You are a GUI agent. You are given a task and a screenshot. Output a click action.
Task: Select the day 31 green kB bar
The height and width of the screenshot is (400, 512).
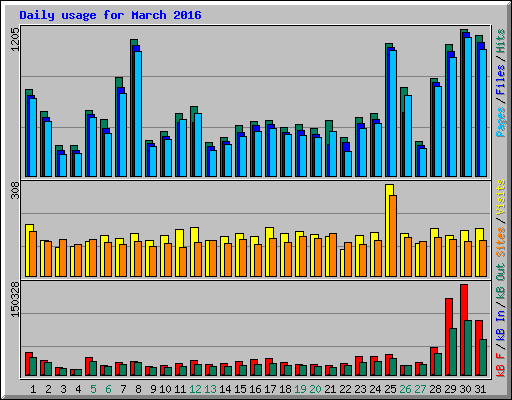click(x=483, y=358)
